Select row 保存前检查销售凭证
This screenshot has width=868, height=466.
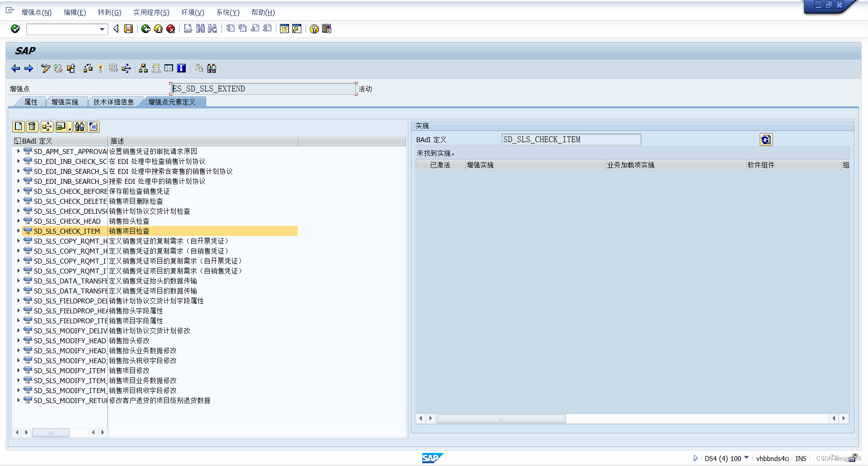(140, 191)
